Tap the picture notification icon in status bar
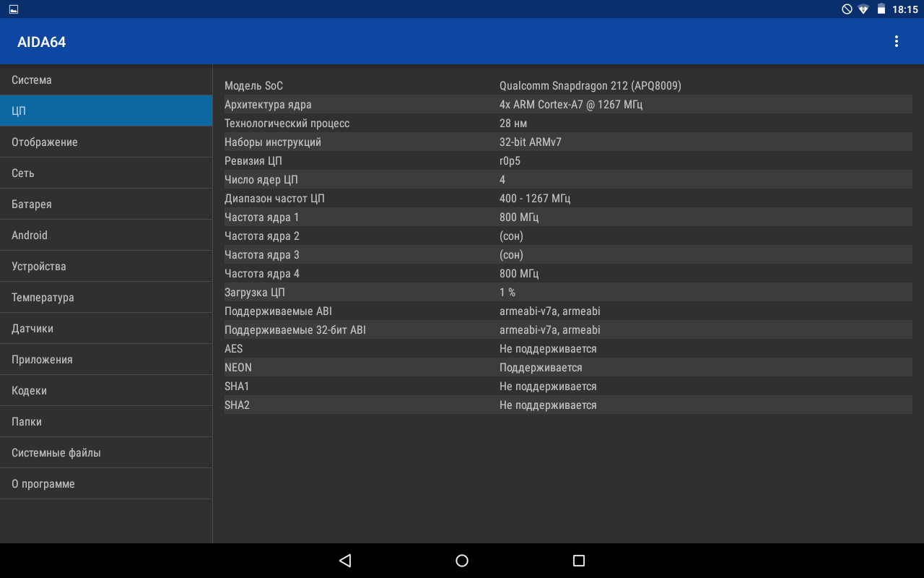924x578 pixels. [14, 9]
